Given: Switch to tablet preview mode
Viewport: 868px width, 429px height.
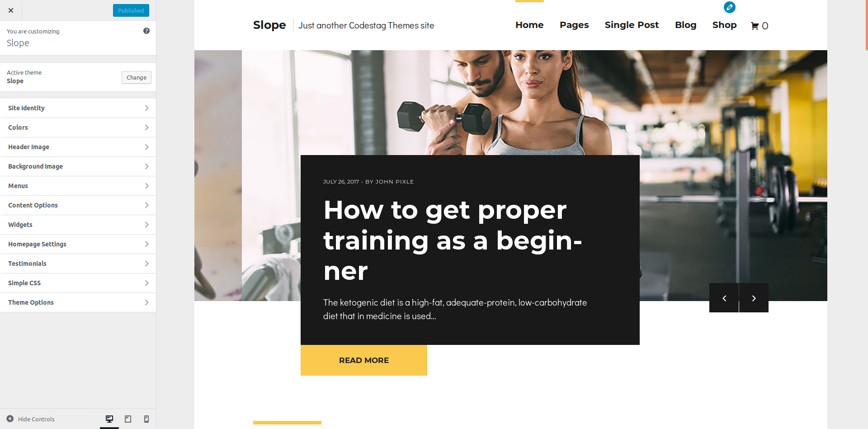Looking at the screenshot, I should tap(128, 419).
